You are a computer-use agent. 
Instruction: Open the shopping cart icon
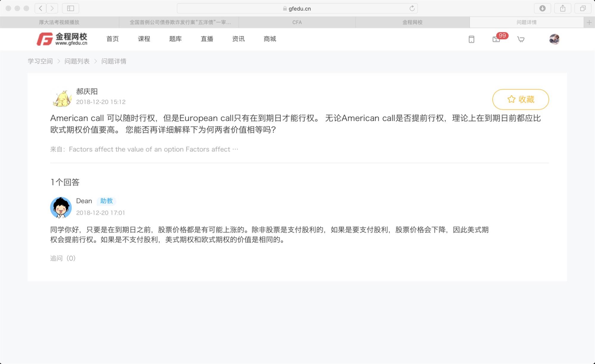521,39
